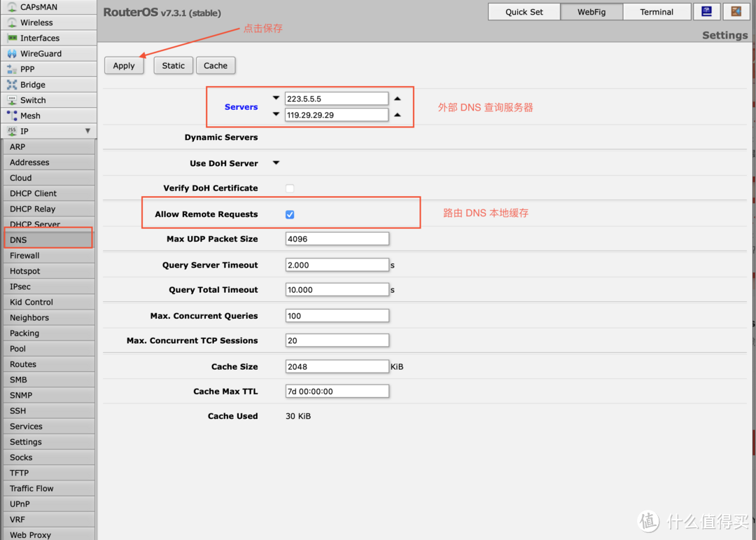Click inside the Max UDP Packet Size field
The width and height of the screenshot is (756, 540).
(x=337, y=239)
